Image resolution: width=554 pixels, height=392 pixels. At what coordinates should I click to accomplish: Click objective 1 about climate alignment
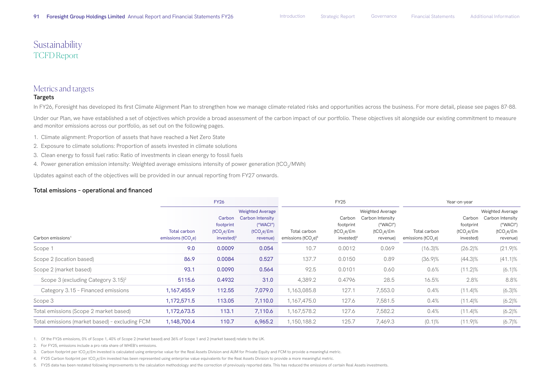point(129,137)
